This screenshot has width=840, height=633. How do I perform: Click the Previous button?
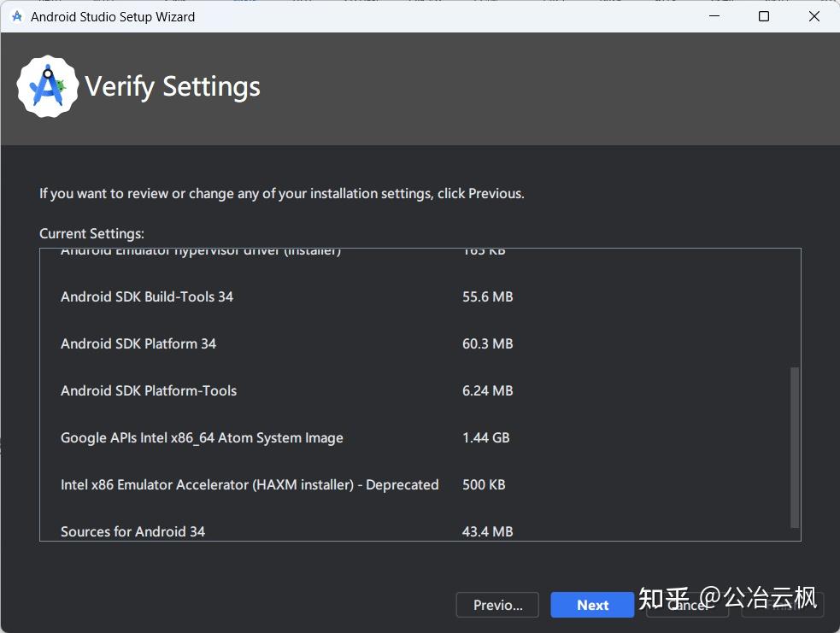[497, 605]
